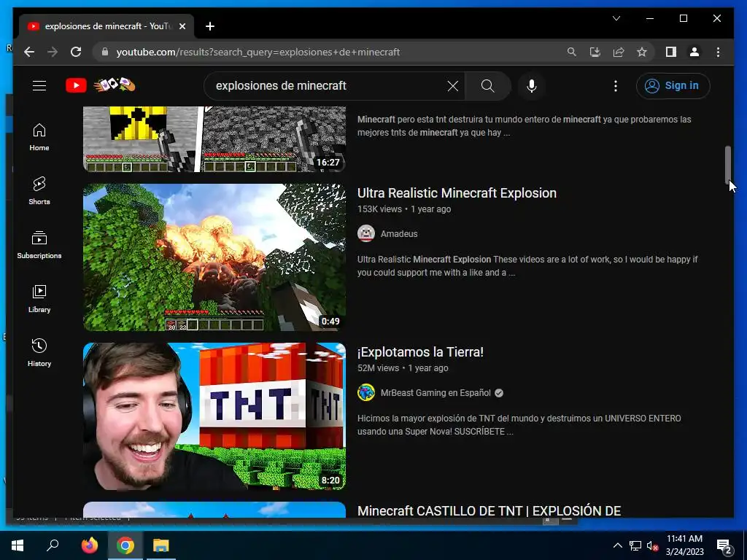Switch to Chrome in the taskbar

(125, 545)
